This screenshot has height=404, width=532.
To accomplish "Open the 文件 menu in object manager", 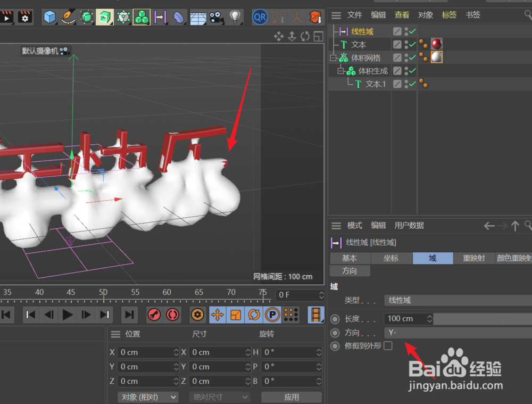I will 354,15.
